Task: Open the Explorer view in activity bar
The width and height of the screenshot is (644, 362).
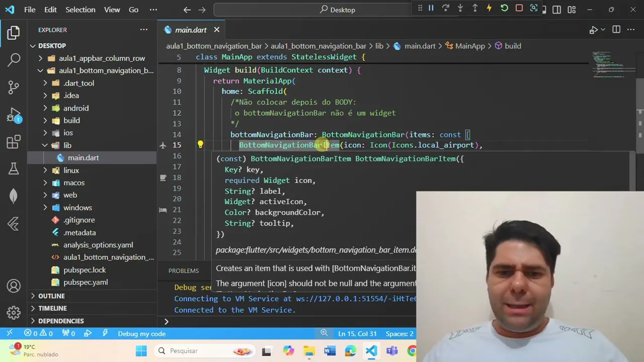Action: pos(14,33)
